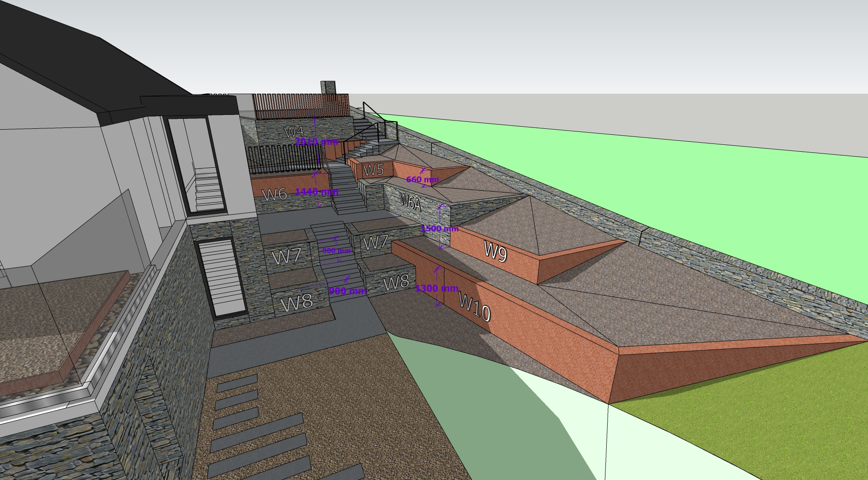The width and height of the screenshot is (868, 480).
Task: Click the W9 wall label
Action: click(495, 251)
